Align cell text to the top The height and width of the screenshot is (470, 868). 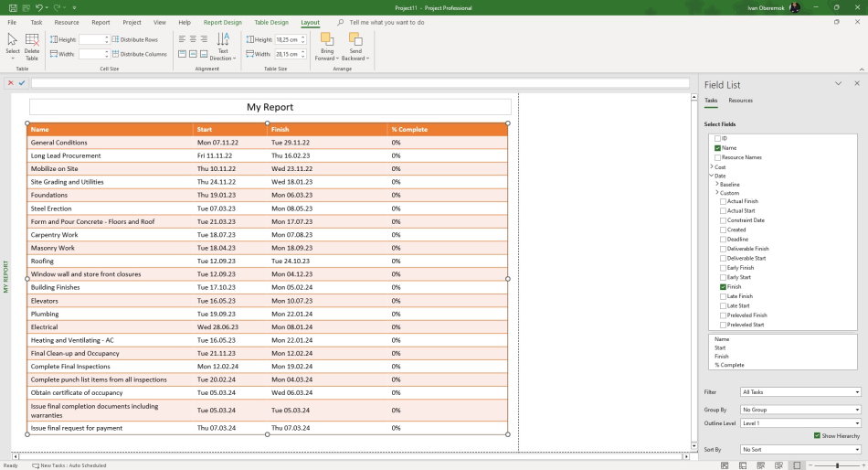pyautogui.click(x=182, y=54)
